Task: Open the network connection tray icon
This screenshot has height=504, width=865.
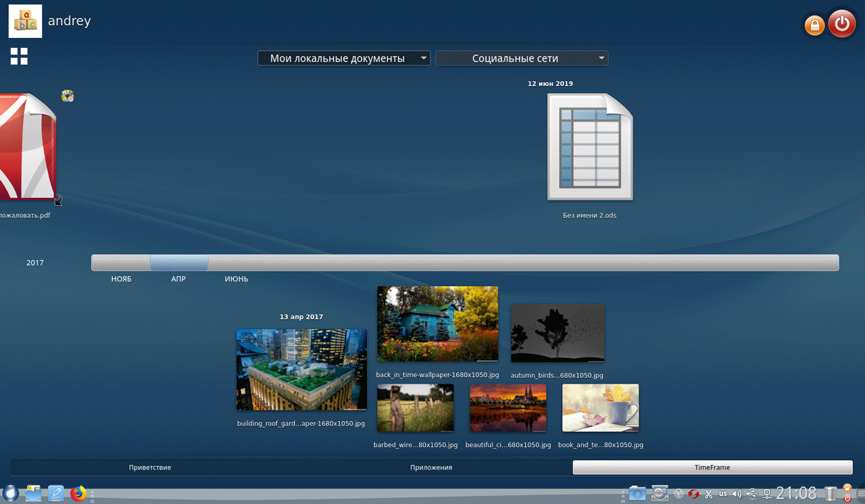Action: [767, 494]
